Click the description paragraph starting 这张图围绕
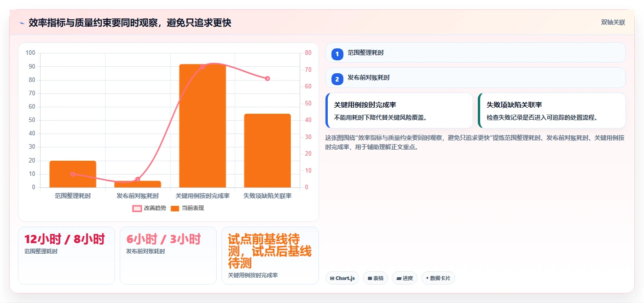The width and height of the screenshot is (644, 303). click(x=475, y=142)
